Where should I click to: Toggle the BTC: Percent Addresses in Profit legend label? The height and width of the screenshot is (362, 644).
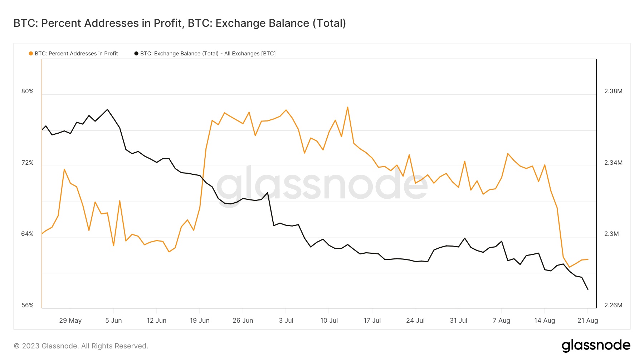point(76,54)
